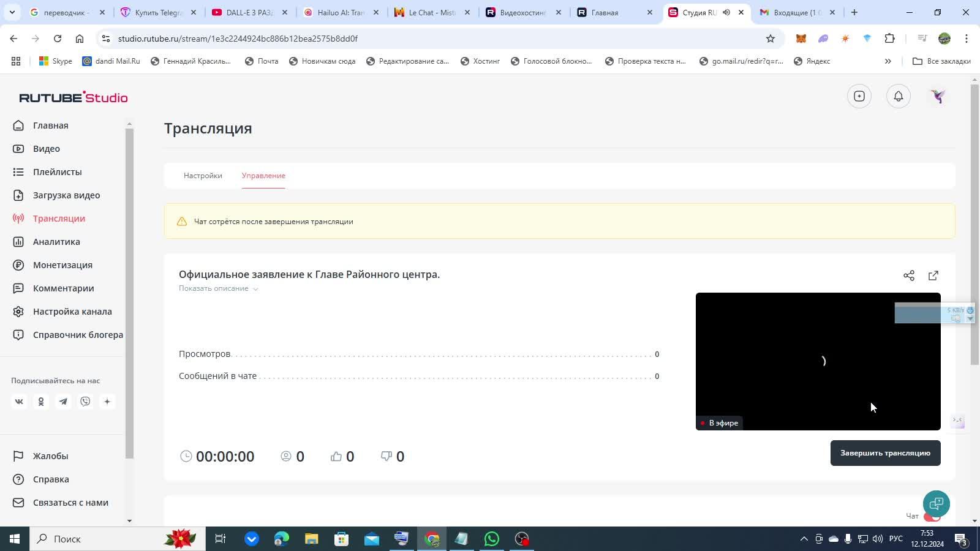
Task: Mute the Студия RUTUBE tab audio
Action: (726, 12)
